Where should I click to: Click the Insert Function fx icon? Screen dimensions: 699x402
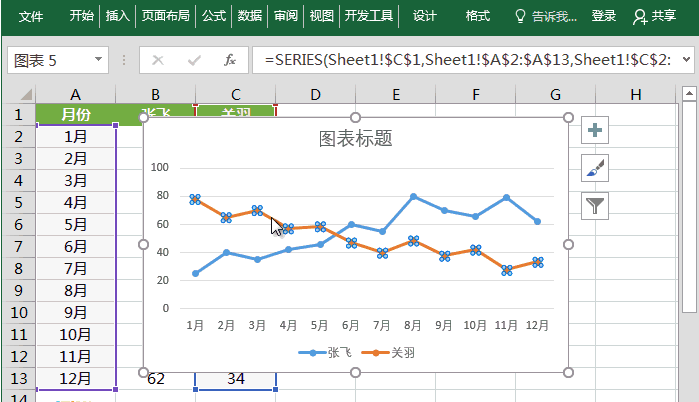(230, 60)
